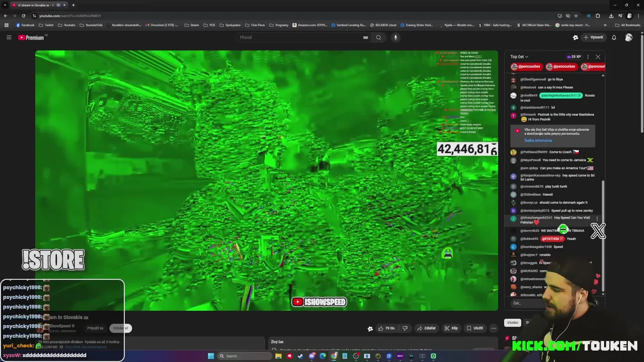Click Ďalšie informácie link in chat notice
This screenshot has height=362, width=644.
point(538,141)
